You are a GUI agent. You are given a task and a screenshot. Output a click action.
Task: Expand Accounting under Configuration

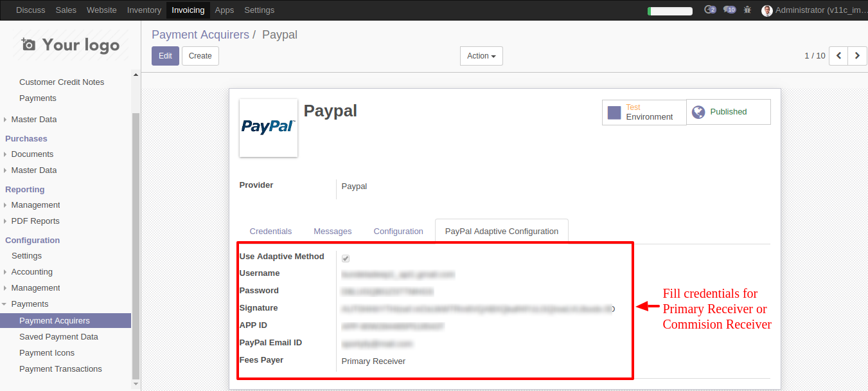pyautogui.click(x=31, y=272)
